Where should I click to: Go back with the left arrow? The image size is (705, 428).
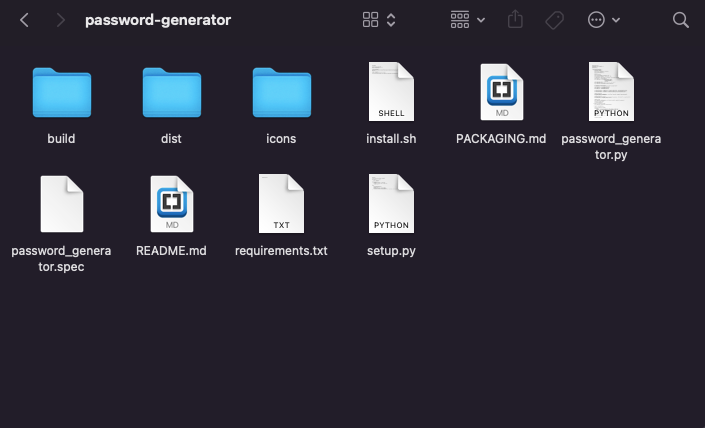click(24, 20)
